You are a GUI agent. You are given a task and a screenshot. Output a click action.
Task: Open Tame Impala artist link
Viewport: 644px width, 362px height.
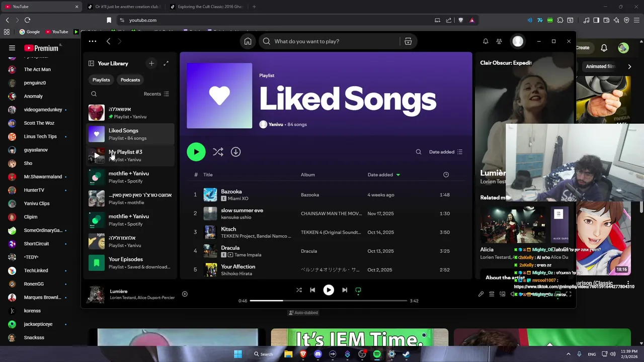click(248, 255)
